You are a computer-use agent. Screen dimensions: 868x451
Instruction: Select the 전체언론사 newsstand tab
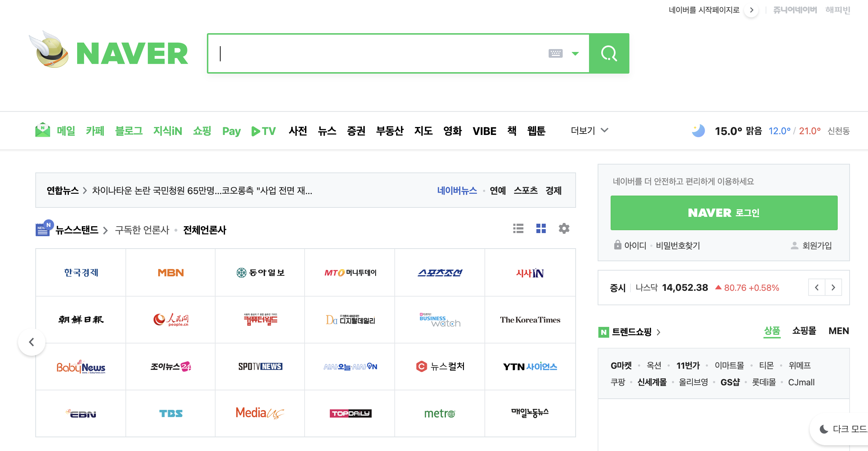point(204,230)
